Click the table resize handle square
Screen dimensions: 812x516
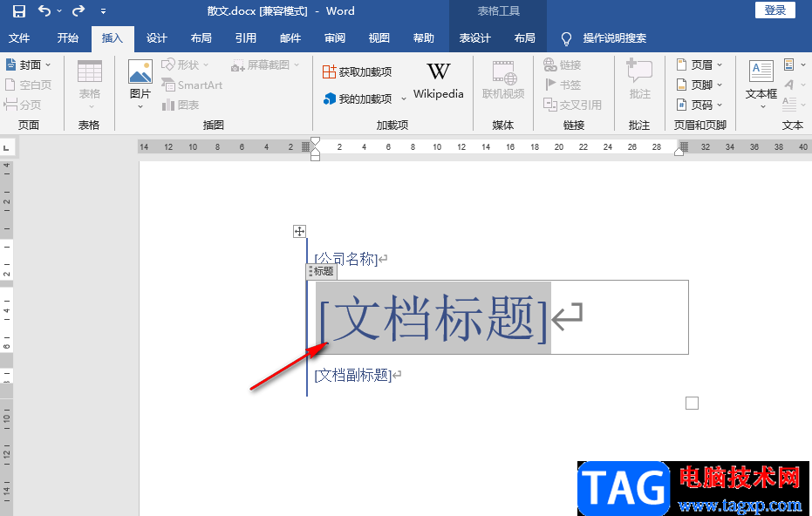pos(692,403)
